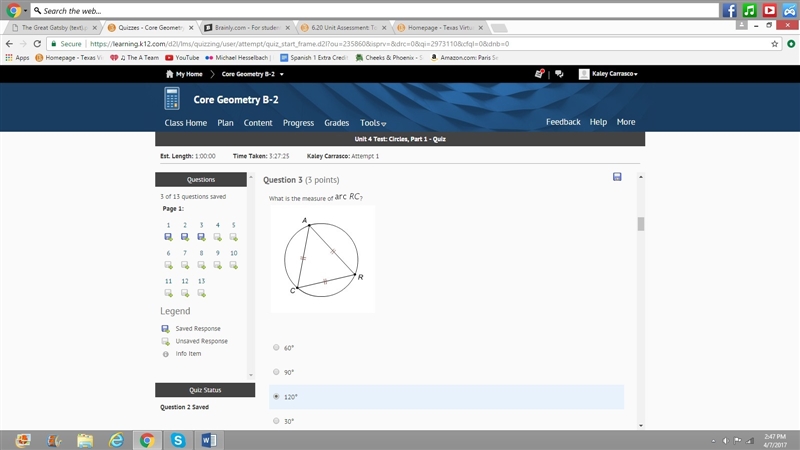Image resolution: width=800 pixels, height=450 pixels.
Task: Click the Facebook icon in the top bar
Action: 729,10
